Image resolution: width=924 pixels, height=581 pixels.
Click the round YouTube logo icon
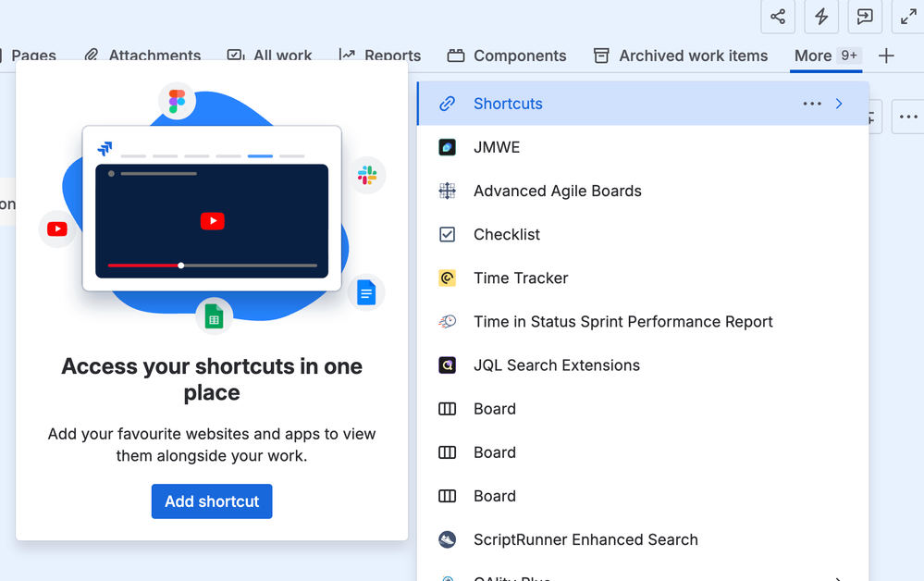(x=57, y=229)
